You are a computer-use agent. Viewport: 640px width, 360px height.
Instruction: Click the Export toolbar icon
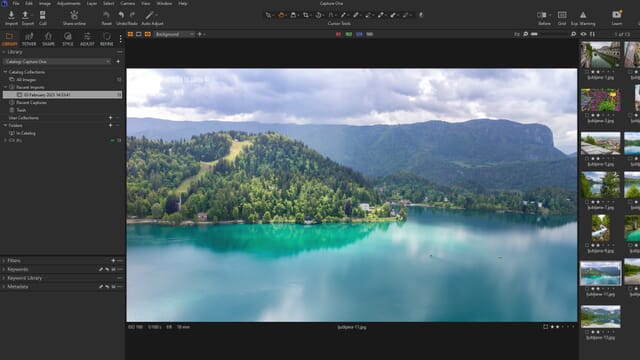click(x=25, y=15)
